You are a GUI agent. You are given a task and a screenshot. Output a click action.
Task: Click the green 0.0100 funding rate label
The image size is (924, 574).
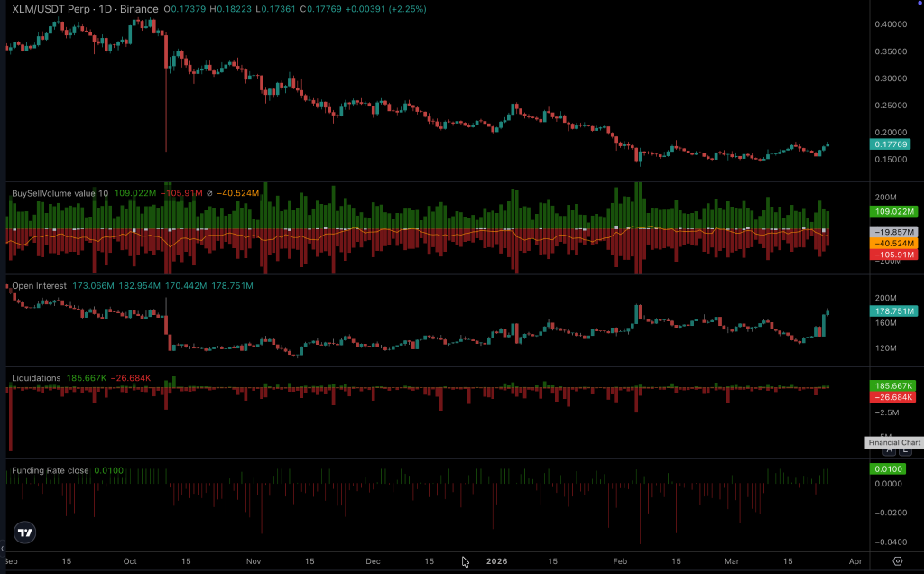887,468
